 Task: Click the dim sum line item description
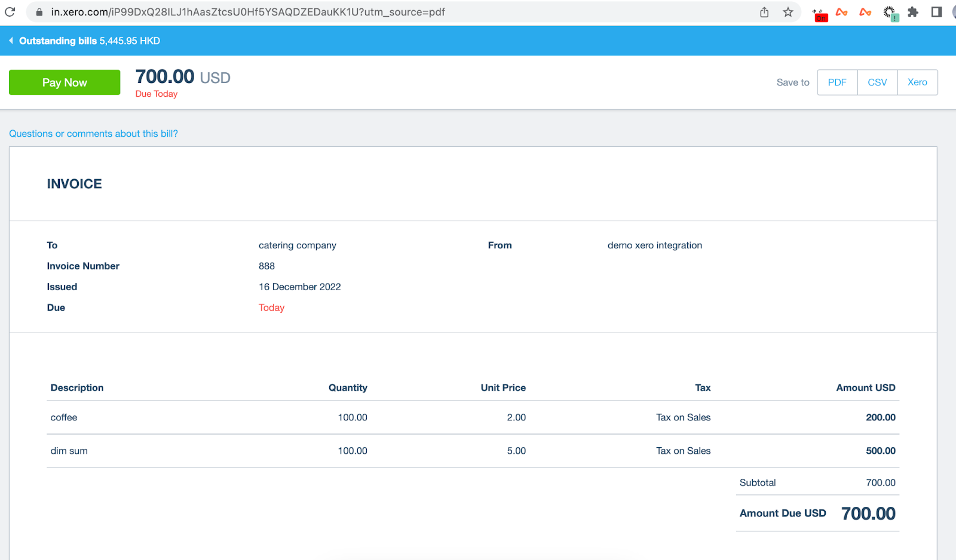point(69,451)
